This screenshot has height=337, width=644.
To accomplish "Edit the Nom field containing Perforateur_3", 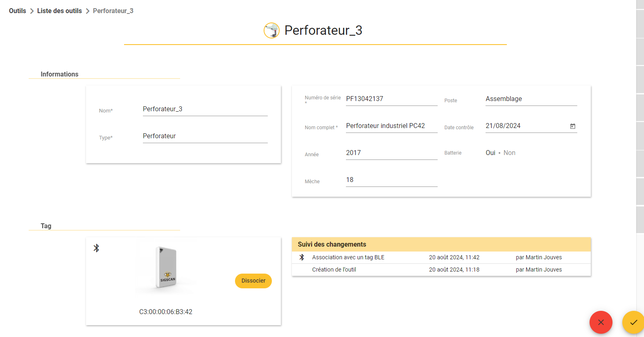I will tap(205, 109).
